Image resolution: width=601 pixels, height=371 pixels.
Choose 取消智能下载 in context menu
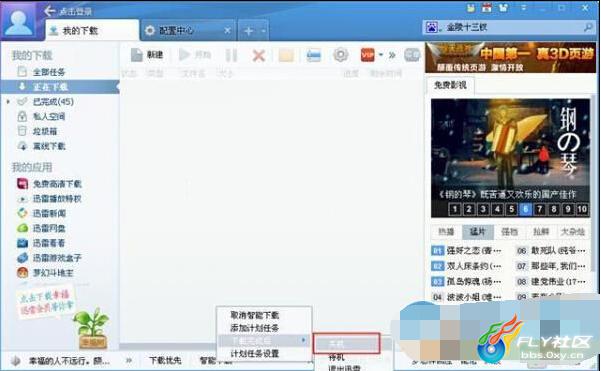click(x=255, y=315)
